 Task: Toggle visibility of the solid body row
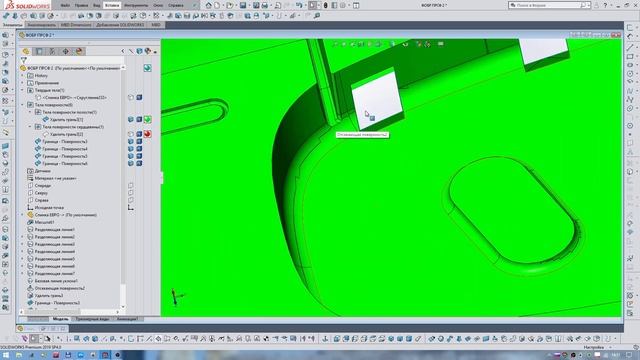(131, 98)
